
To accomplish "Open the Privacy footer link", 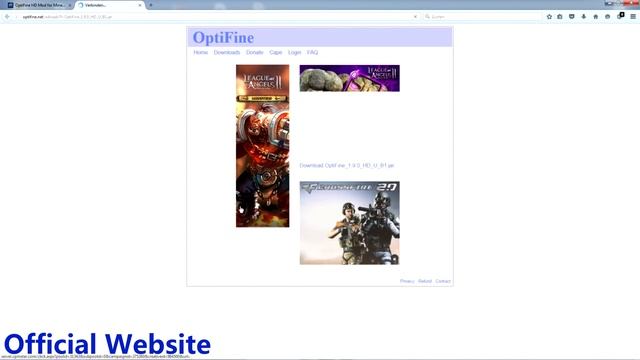I will pos(407,281).
